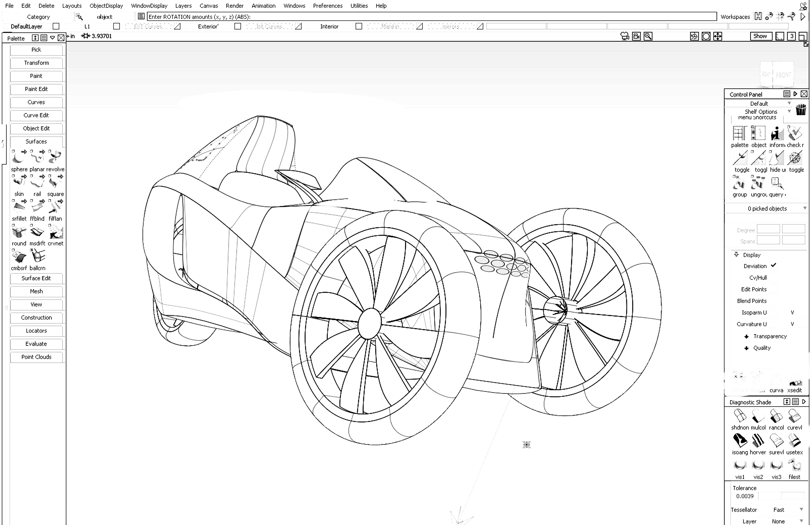
Task: Click the filest file texture shading icon
Action: click(x=795, y=465)
